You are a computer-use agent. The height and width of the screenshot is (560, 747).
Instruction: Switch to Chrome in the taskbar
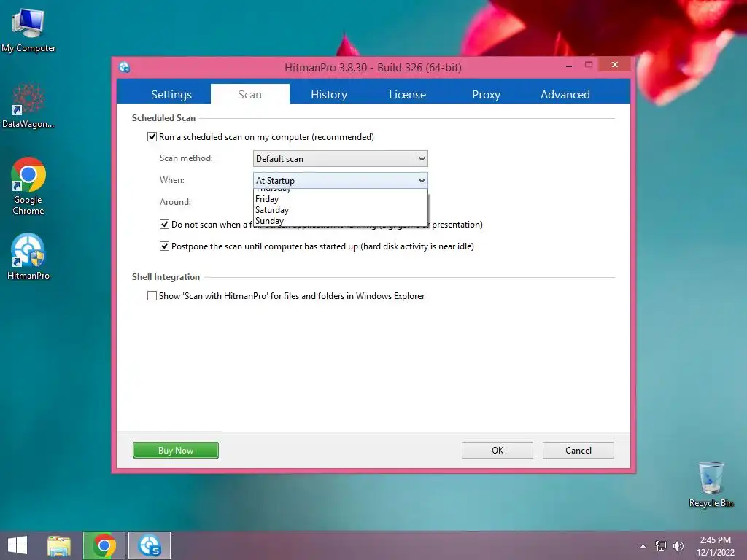click(x=104, y=545)
